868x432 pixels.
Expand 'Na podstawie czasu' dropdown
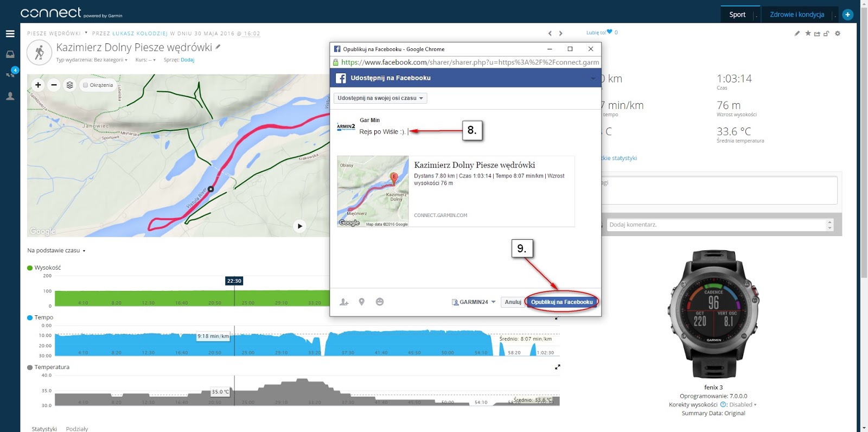56,250
